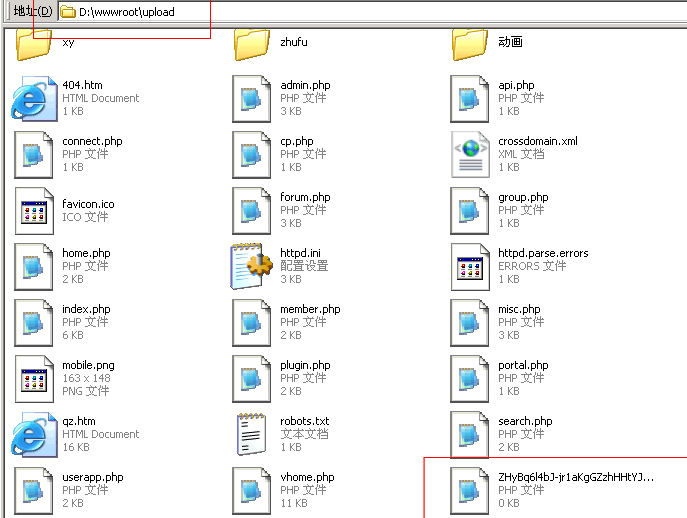Select the file name 'connect.php'

click(92, 141)
